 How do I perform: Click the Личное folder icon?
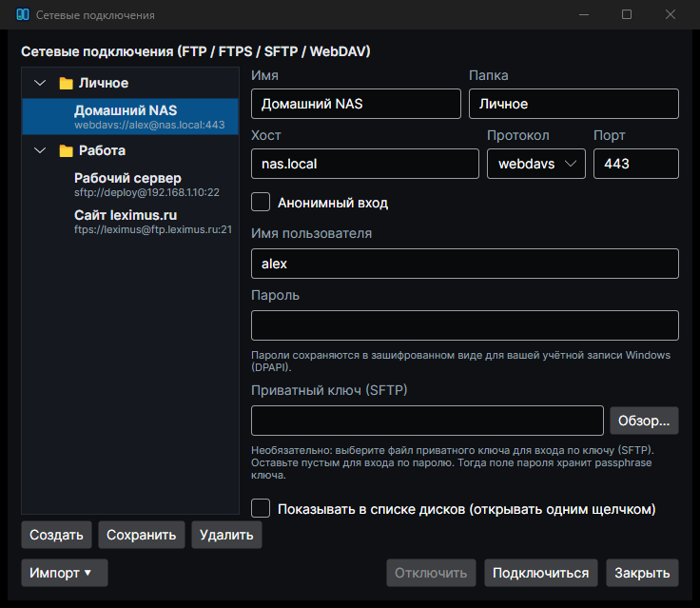click(x=66, y=83)
